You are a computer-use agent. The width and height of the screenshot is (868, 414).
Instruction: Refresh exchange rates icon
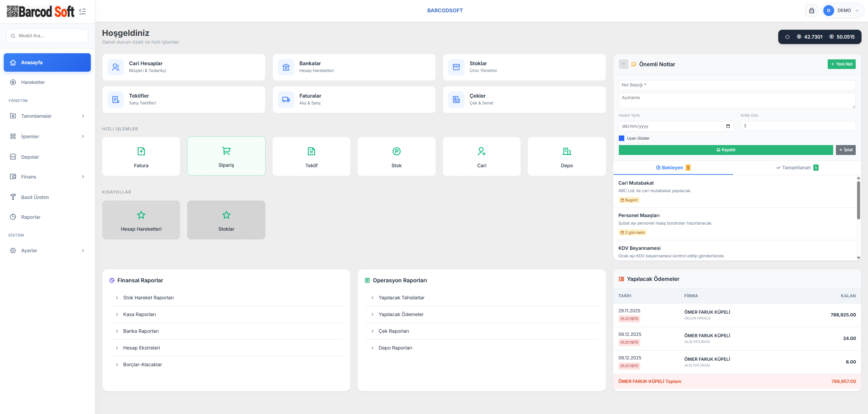(787, 37)
